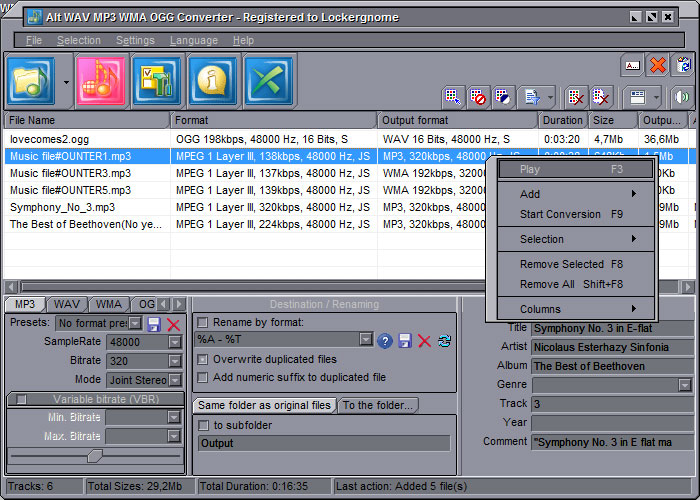The height and width of the screenshot is (500, 700).
Task: Open the Presets dropdown
Action: coord(135,323)
